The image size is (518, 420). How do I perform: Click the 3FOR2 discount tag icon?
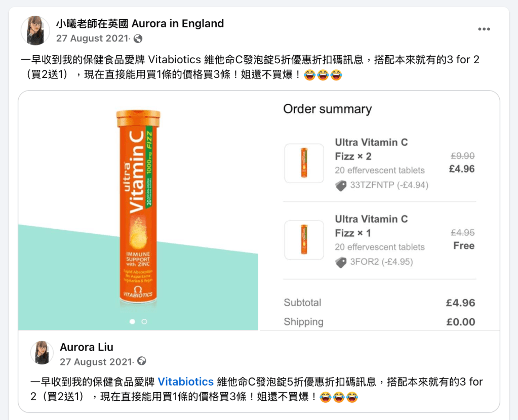(341, 262)
